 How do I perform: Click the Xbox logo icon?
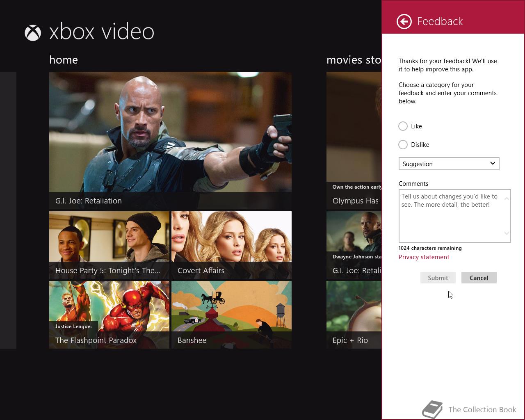point(33,33)
